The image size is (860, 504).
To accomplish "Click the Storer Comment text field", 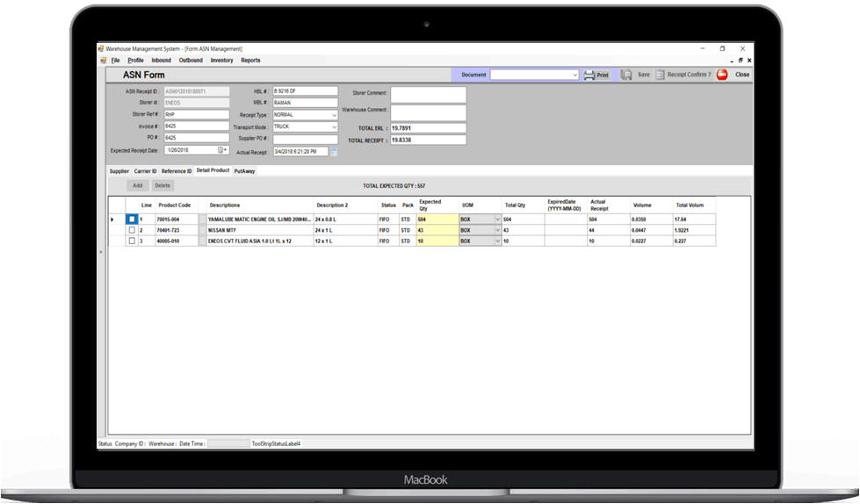I will [x=428, y=94].
